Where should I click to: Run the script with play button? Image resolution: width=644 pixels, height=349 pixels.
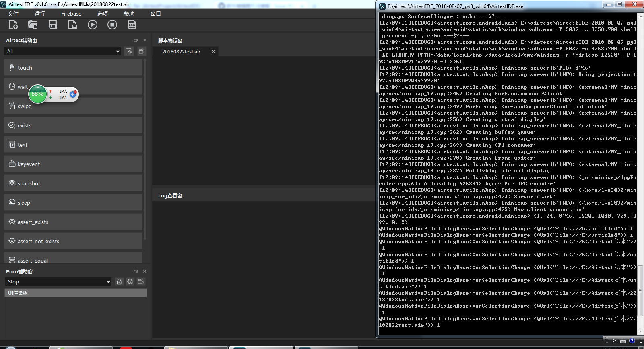click(x=93, y=25)
